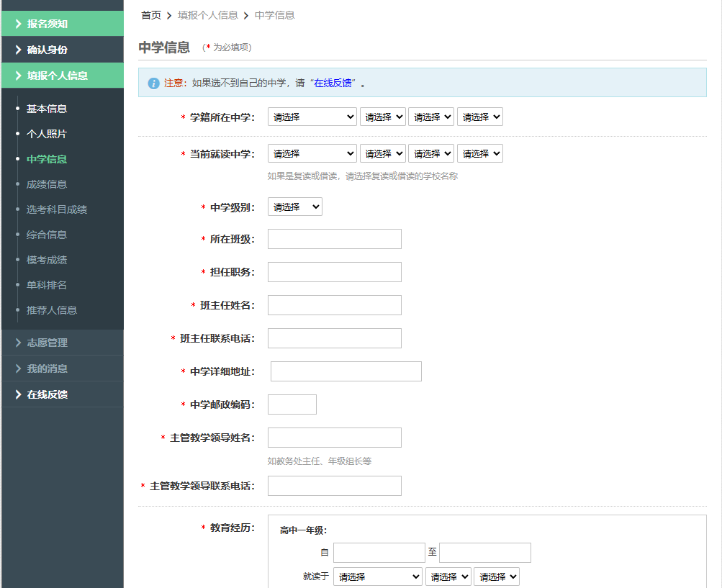Click the chevron icon beside 我的消息
The width and height of the screenshot is (722, 588).
tap(18, 368)
